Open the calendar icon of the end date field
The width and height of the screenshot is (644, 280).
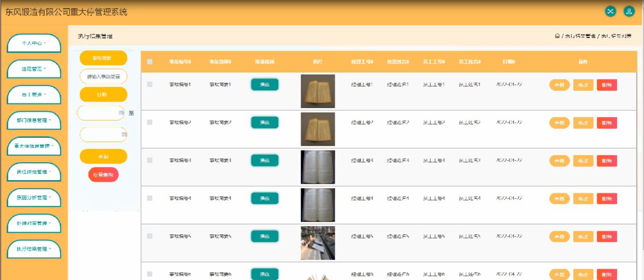124,134
